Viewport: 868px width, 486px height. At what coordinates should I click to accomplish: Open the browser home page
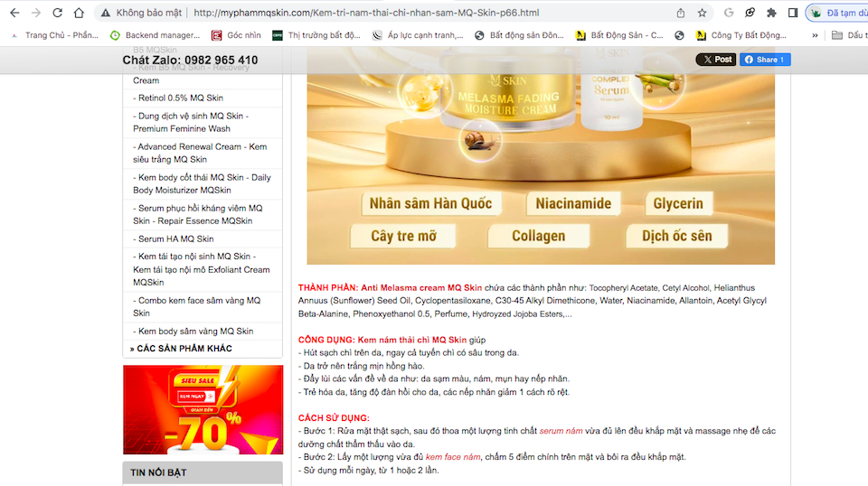[x=79, y=13]
